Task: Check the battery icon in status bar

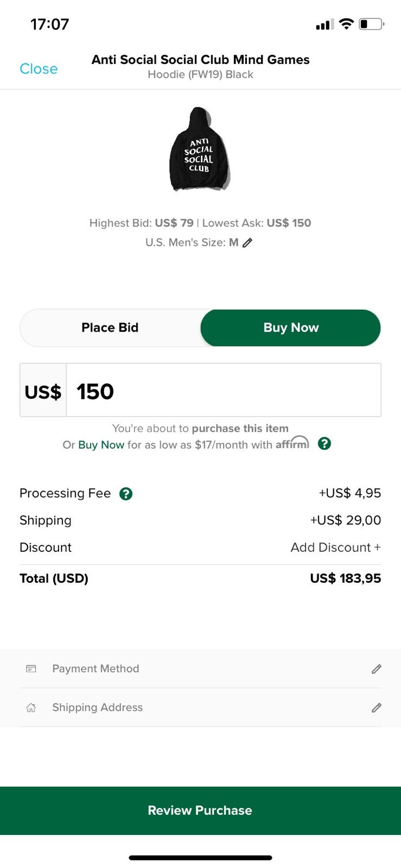Action: (371, 24)
